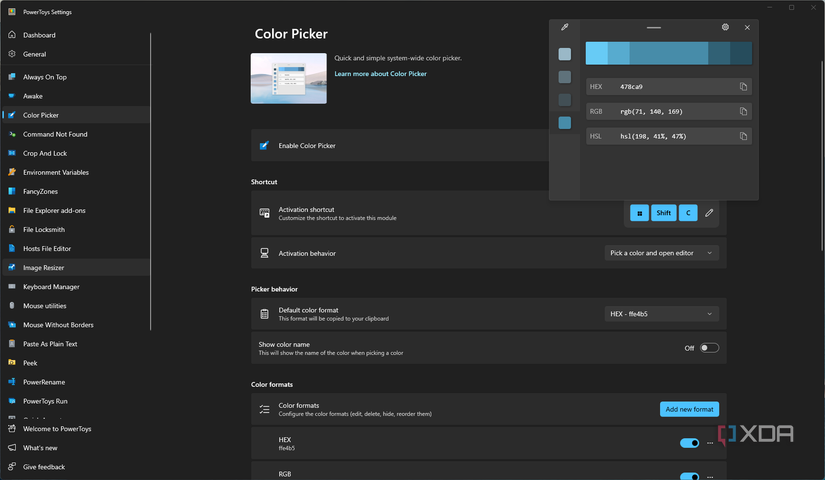Open Color Picker settings page in sidebar
The image size is (825, 480).
click(76, 115)
